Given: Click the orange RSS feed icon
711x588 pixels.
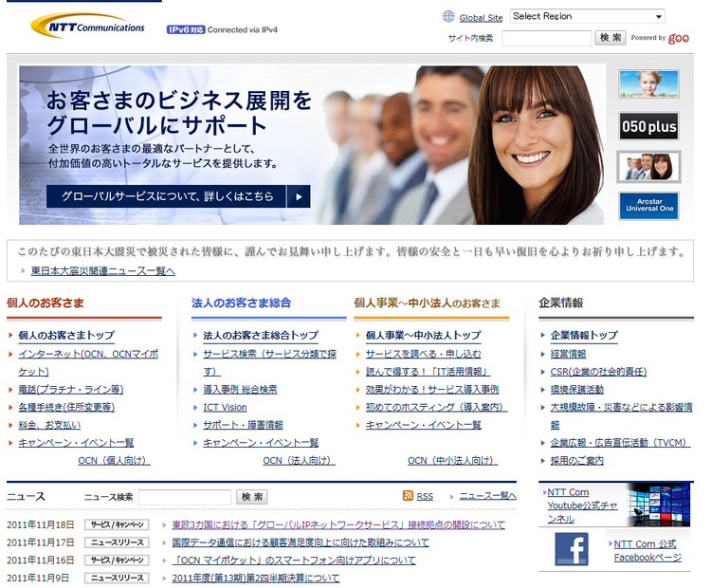Looking at the screenshot, I should (408, 495).
